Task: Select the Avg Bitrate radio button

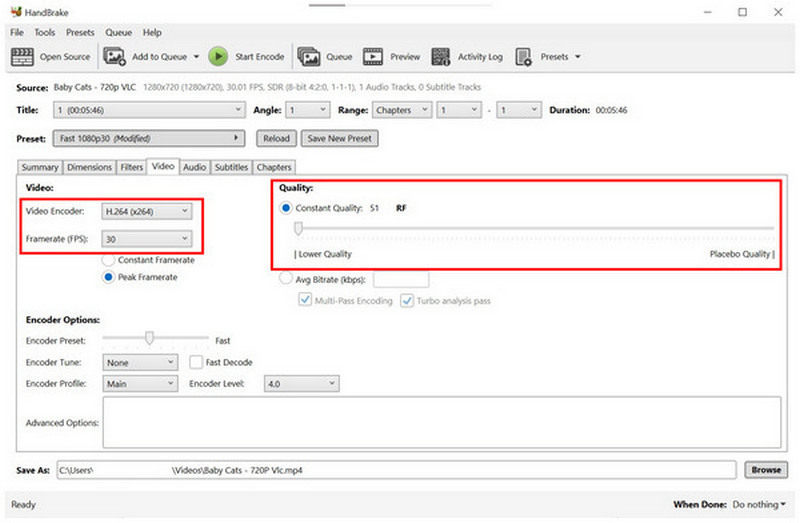Action: tap(287, 279)
